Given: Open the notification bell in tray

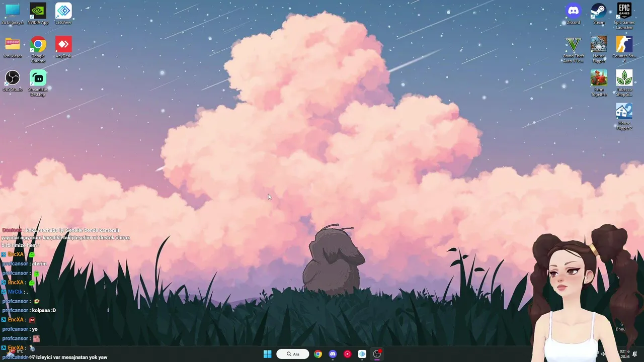Looking at the screenshot, I should (x=635, y=354).
